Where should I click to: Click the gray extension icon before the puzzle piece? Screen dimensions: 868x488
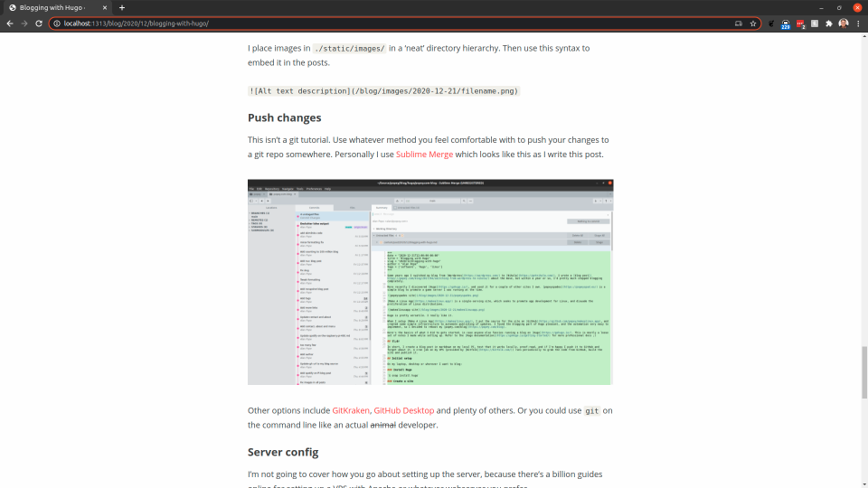click(x=815, y=23)
